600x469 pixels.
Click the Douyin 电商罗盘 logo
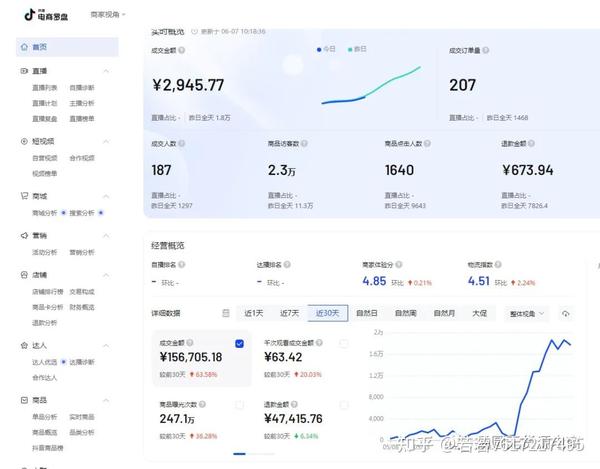tap(46, 15)
